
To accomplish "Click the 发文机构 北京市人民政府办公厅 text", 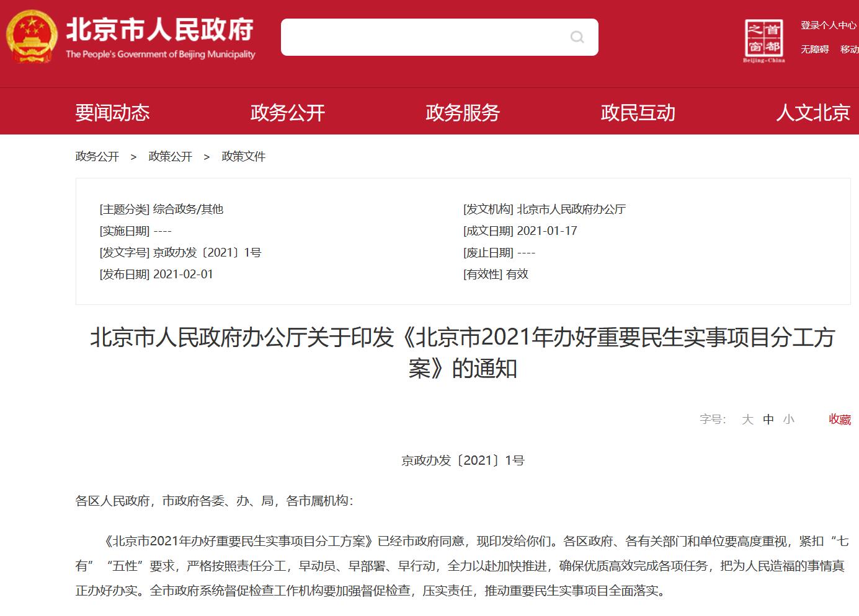I will point(545,209).
